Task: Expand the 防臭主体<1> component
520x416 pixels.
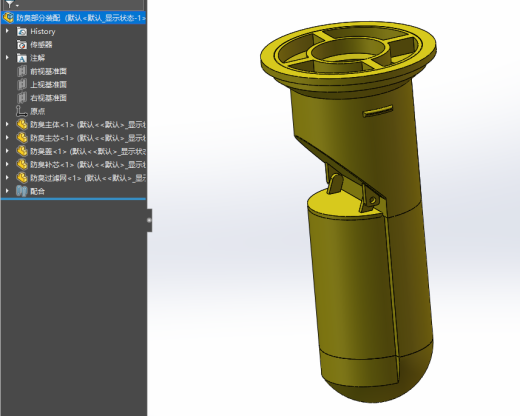Action: click(x=7, y=124)
